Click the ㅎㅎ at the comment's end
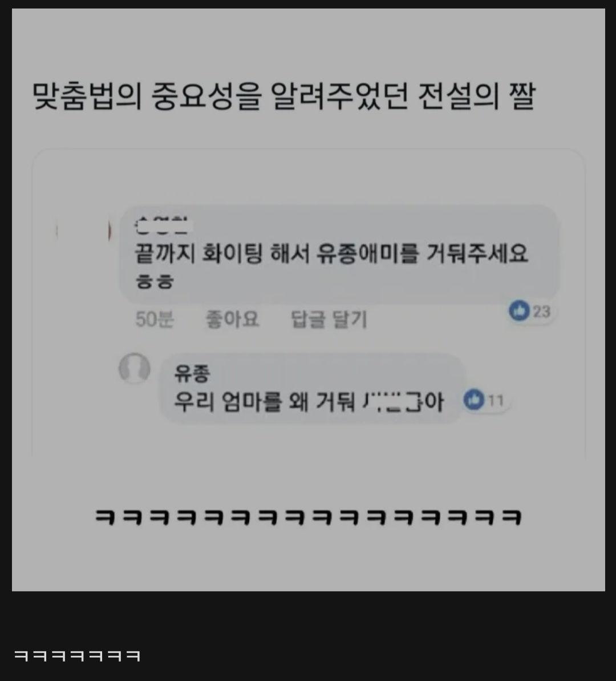This screenshot has height=681, width=616. click(155, 281)
